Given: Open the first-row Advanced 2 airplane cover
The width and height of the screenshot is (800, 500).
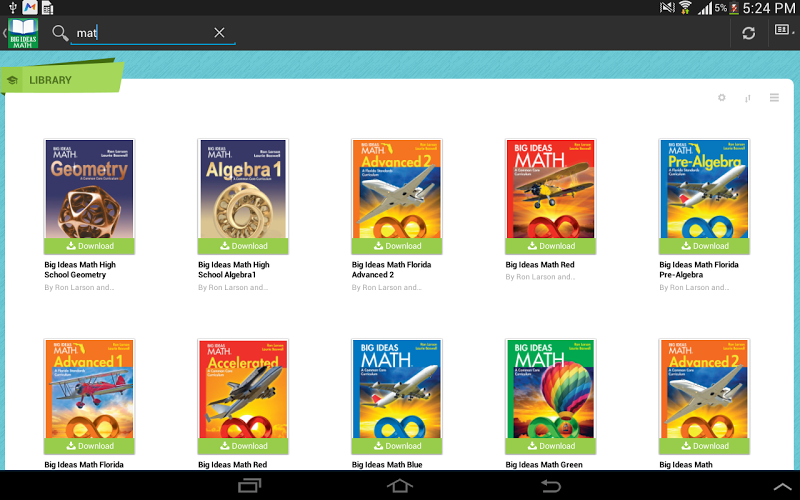Looking at the screenshot, I should [x=397, y=188].
